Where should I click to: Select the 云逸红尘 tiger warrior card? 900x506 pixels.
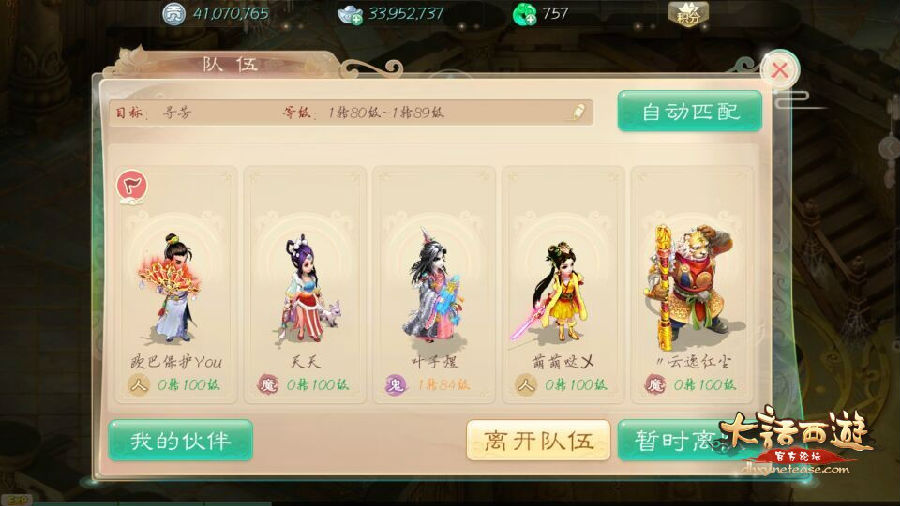click(x=692, y=285)
